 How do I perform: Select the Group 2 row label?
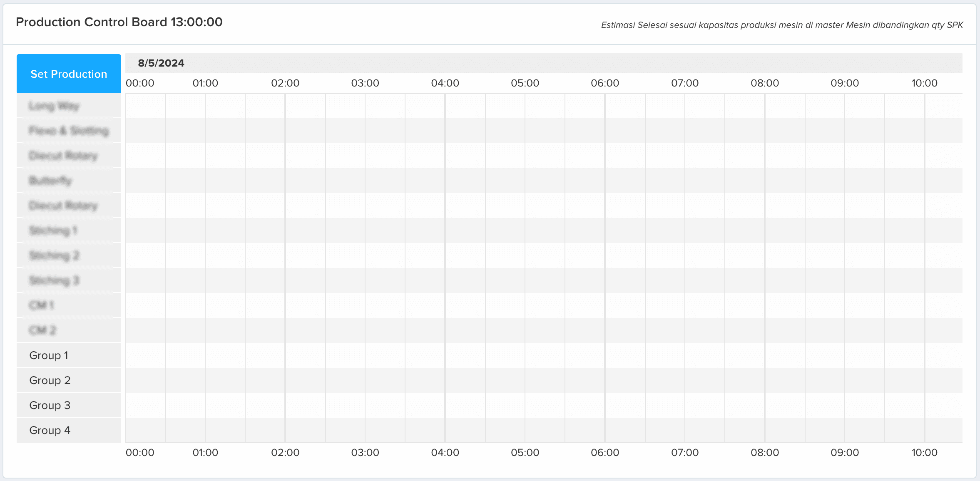click(x=69, y=380)
